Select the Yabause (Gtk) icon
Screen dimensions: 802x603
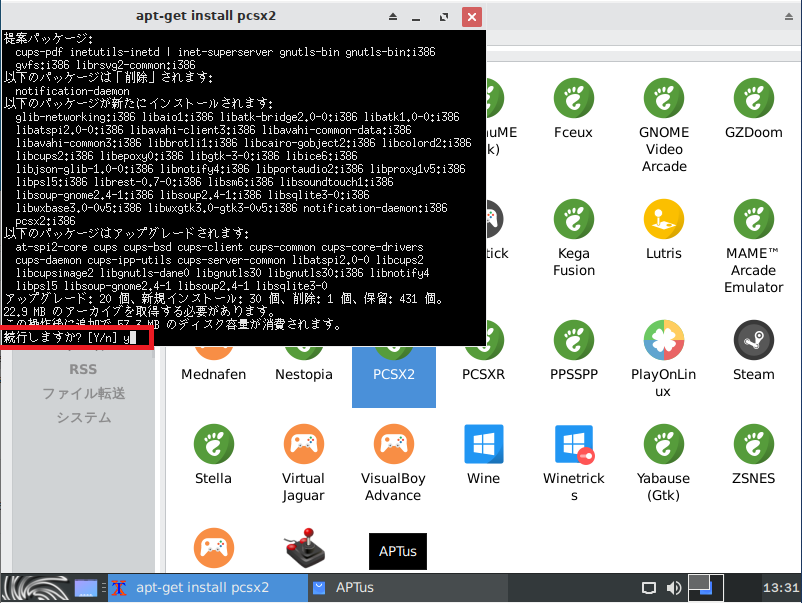(663, 444)
